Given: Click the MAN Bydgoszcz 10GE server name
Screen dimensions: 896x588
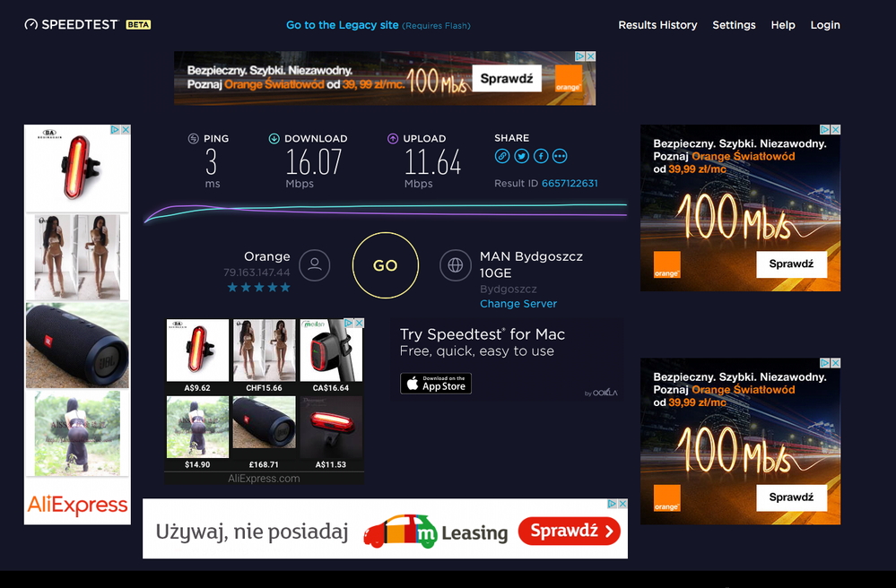Looking at the screenshot, I should click(x=532, y=264).
